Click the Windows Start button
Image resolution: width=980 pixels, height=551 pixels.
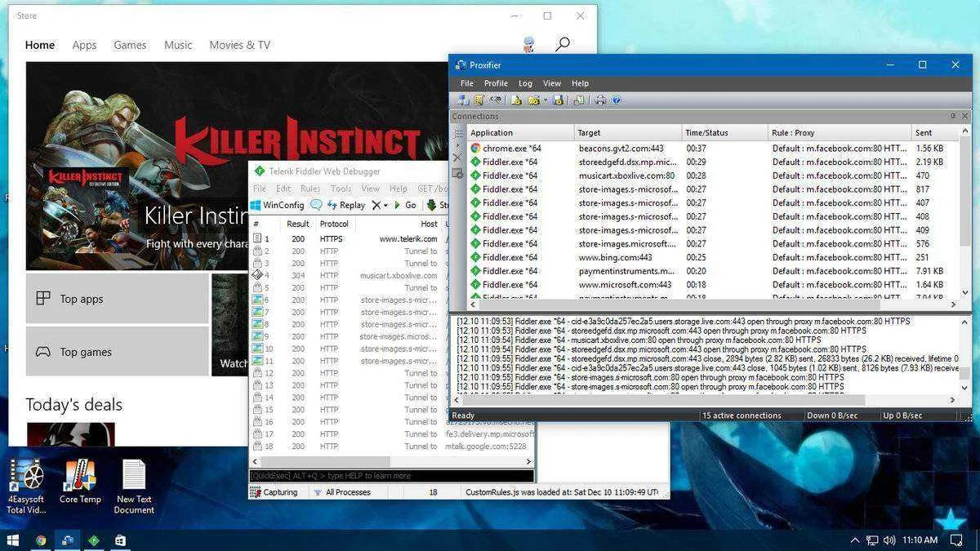click(13, 540)
